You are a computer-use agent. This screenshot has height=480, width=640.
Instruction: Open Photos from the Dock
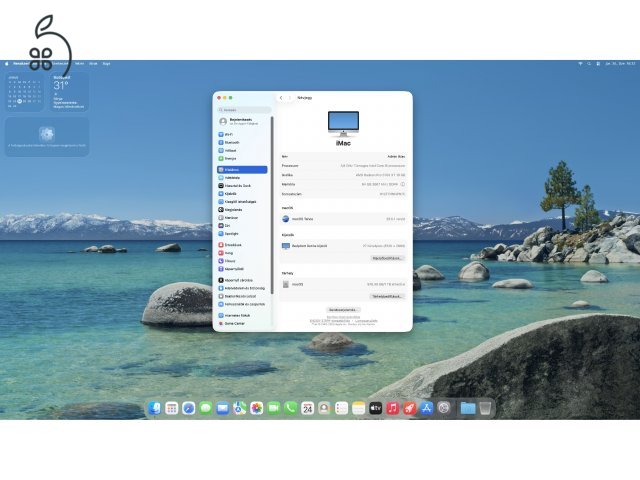pos(257,408)
